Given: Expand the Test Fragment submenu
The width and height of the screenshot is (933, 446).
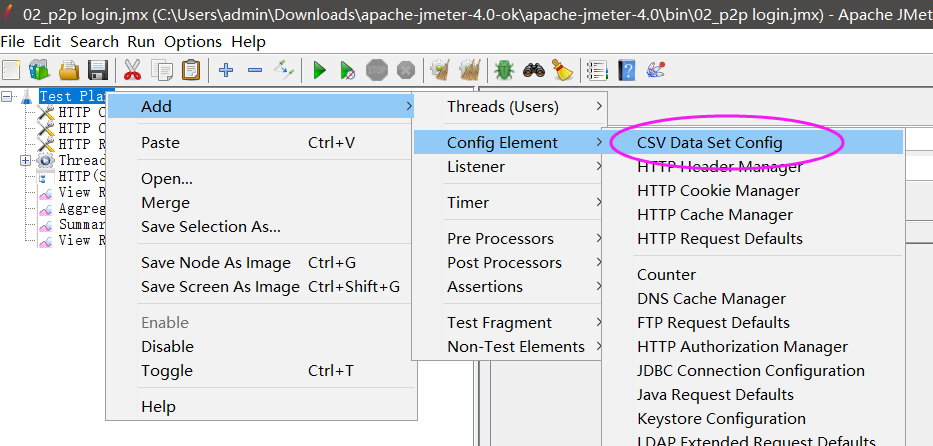Looking at the screenshot, I should (x=510, y=323).
